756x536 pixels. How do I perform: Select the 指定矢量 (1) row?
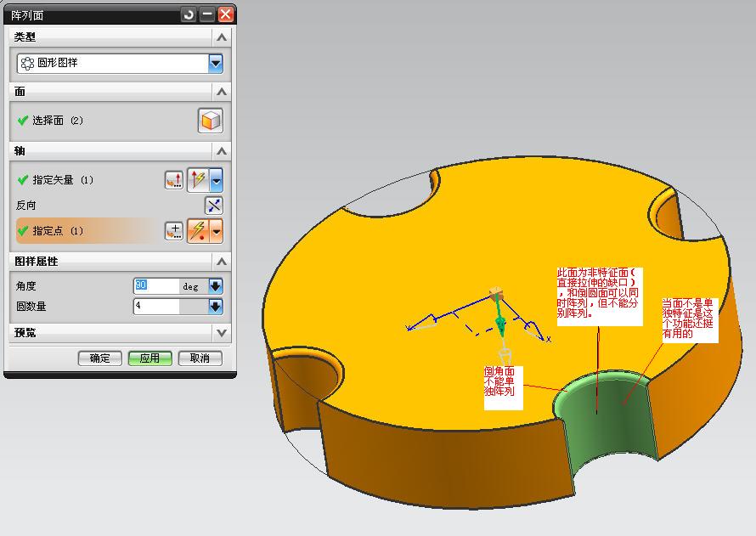click(x=88, y=180)
